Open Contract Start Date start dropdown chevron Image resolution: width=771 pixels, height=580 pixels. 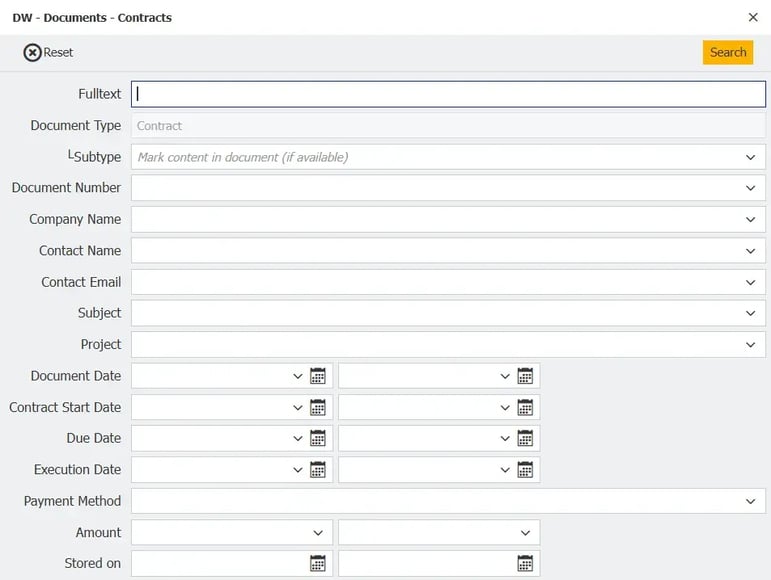coord(297,407)
